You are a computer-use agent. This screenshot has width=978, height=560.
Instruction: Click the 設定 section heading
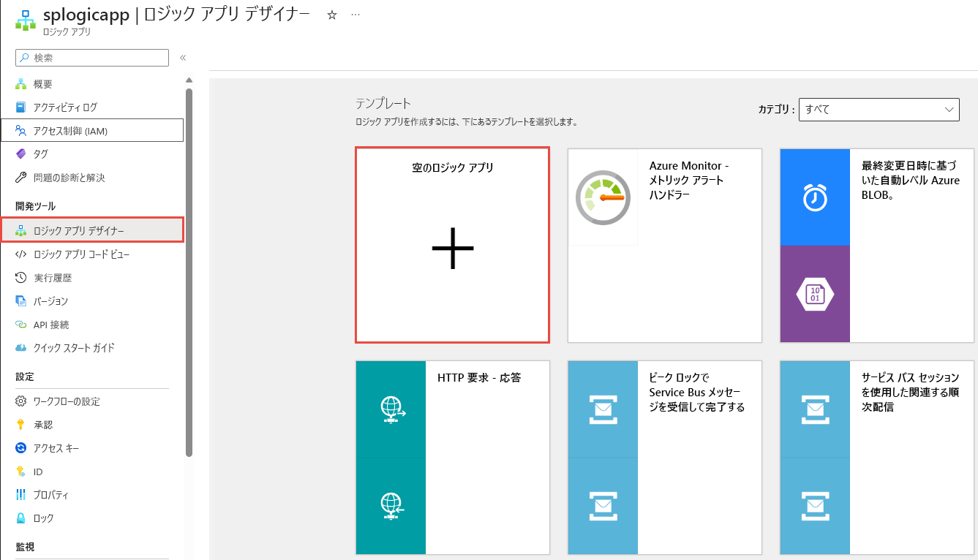(x=25, y=377)
